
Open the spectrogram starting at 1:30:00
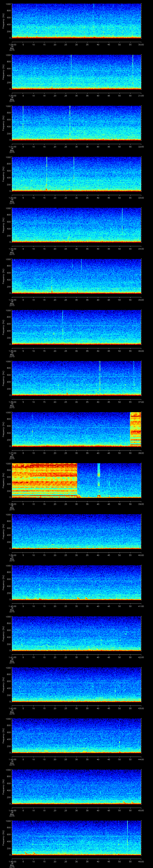point(76,72)
